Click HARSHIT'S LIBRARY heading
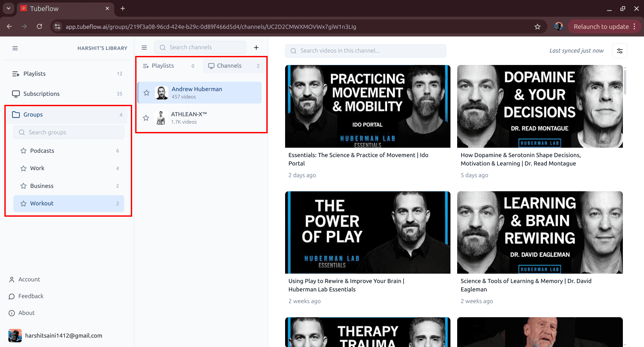 (102, 48)
